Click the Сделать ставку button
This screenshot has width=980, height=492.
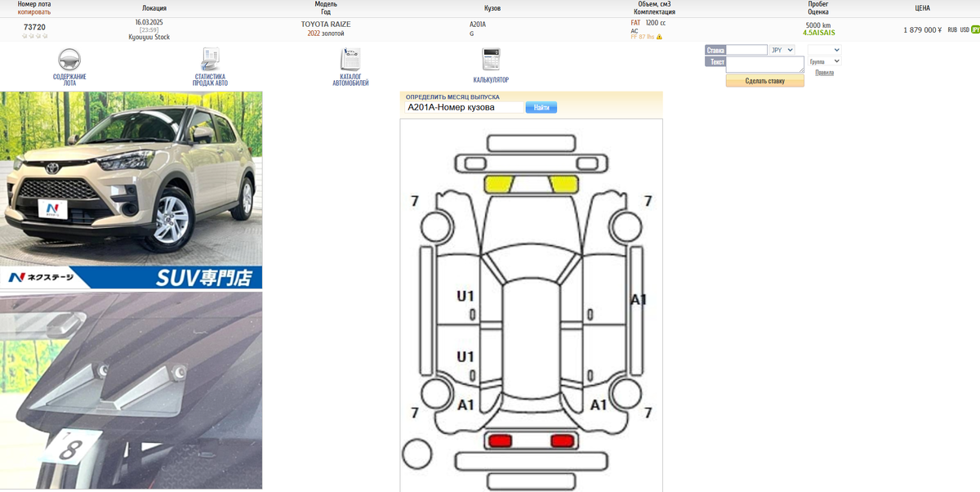765,81
